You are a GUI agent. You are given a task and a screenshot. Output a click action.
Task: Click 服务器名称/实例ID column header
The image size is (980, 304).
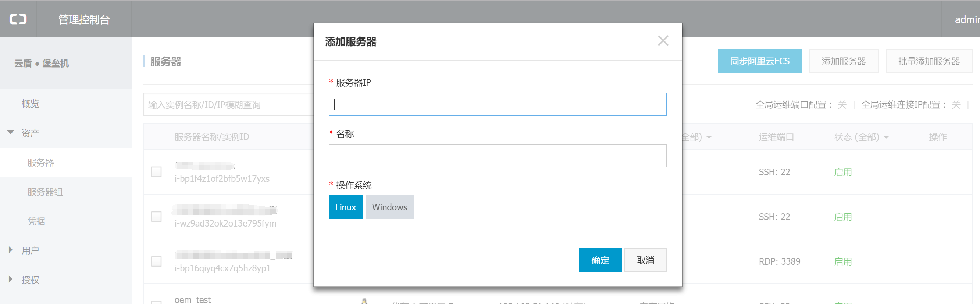pyautogui.click(x=211, y=137)
